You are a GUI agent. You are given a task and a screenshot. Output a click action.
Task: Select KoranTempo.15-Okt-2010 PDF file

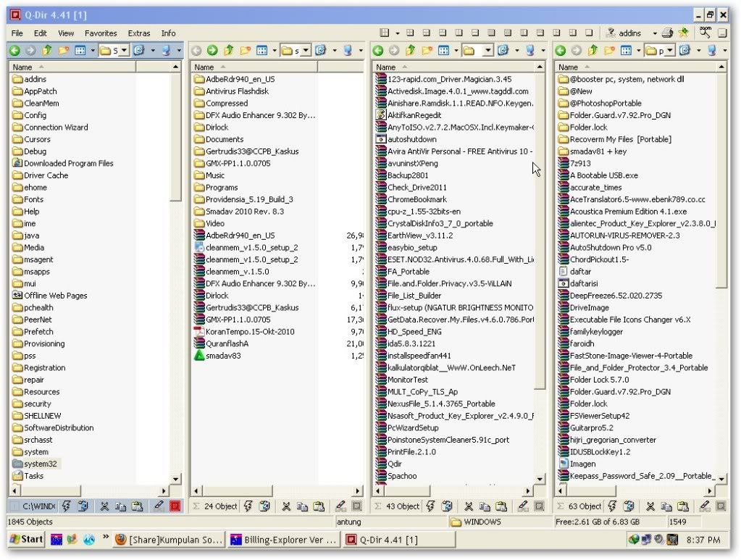(244, 332)
